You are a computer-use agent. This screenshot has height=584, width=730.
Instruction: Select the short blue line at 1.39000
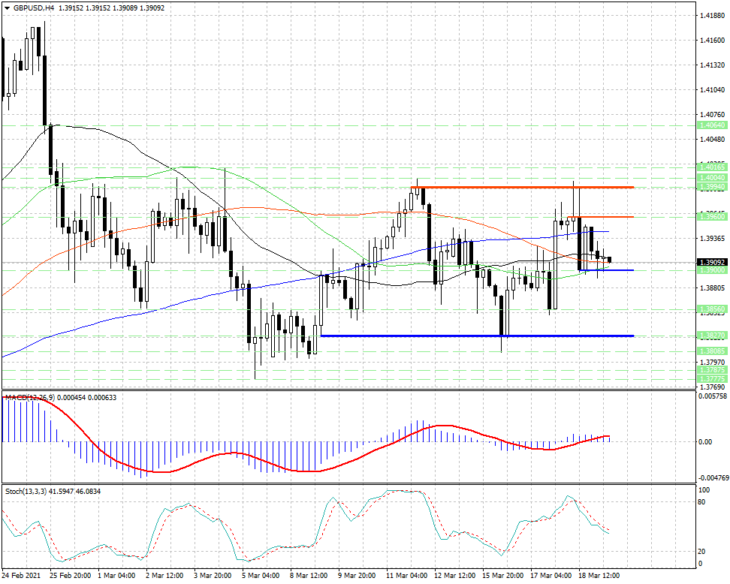606,270
